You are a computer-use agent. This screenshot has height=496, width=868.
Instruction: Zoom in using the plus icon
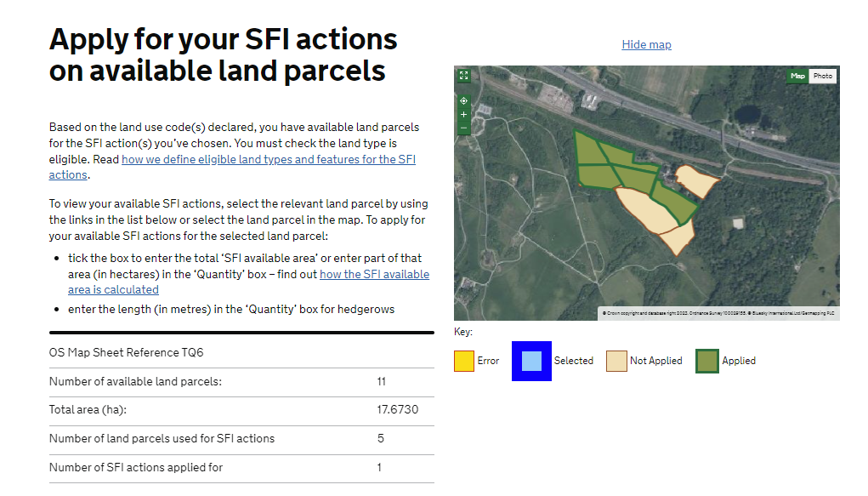[x=463, y=114]
